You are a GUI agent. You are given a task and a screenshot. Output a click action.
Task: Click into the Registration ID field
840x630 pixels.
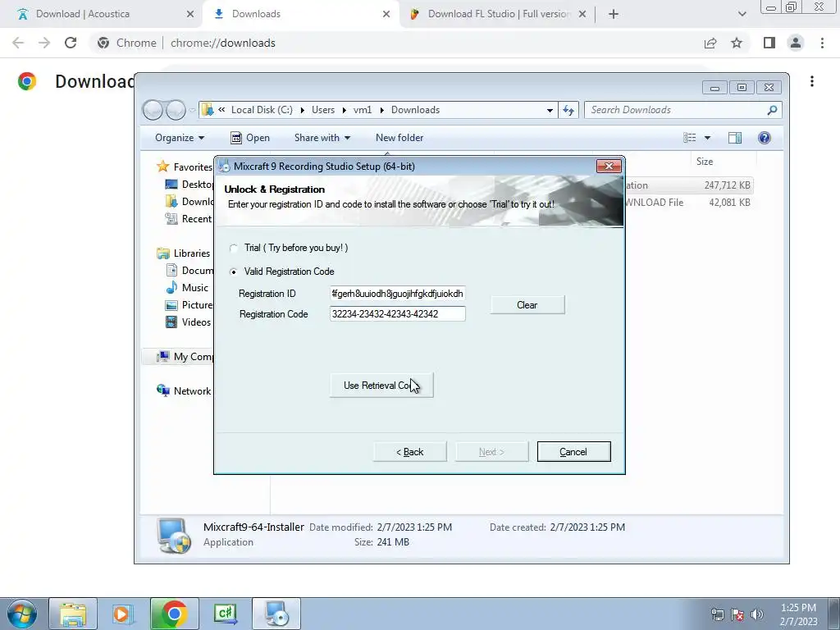pyautogui.click(x=398, y=294)
